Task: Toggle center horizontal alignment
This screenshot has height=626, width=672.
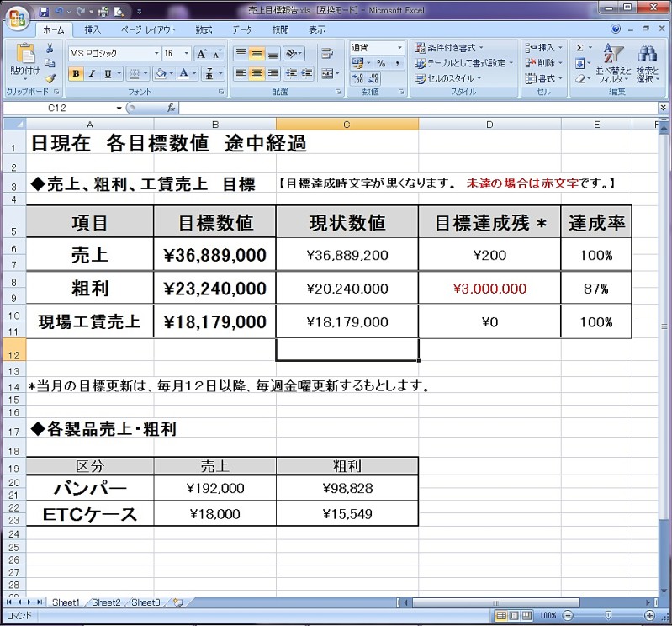Action: (x=257, y=74)
